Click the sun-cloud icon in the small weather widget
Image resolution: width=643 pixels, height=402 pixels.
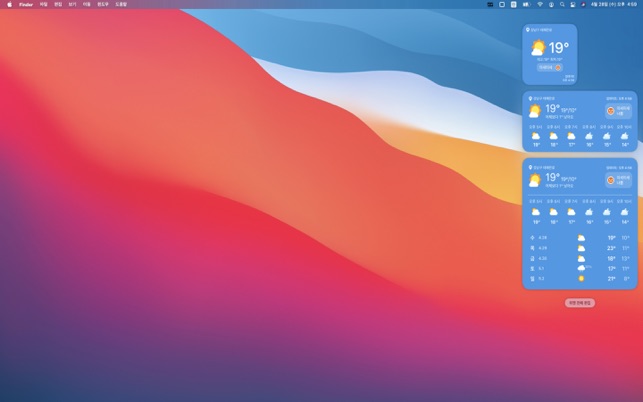click(x=538, y=48)
